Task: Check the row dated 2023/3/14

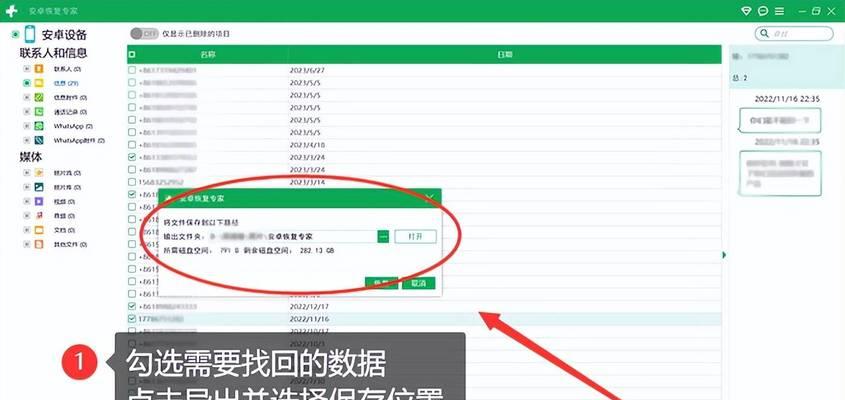Action: click(132, 182)
